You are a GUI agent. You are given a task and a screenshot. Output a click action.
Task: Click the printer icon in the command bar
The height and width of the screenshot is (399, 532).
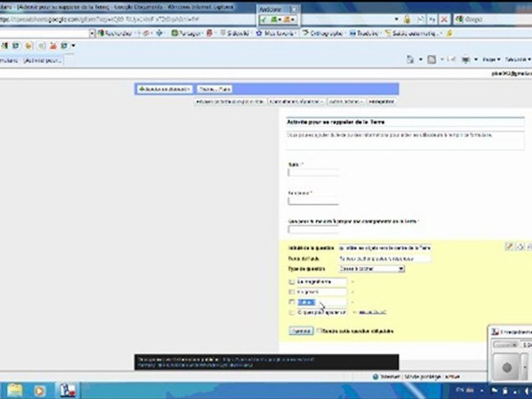point(465,59)
